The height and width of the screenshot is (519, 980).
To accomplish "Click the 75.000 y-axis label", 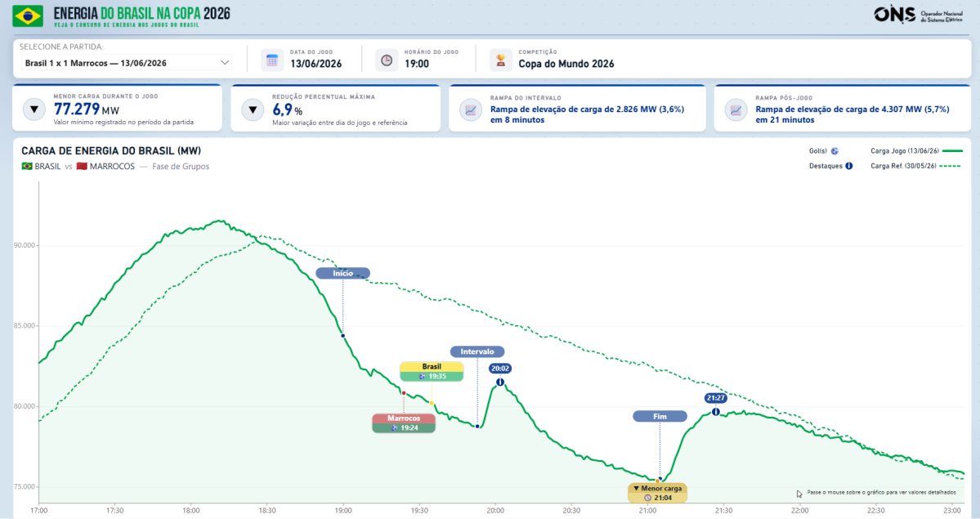I will [25, 486].
